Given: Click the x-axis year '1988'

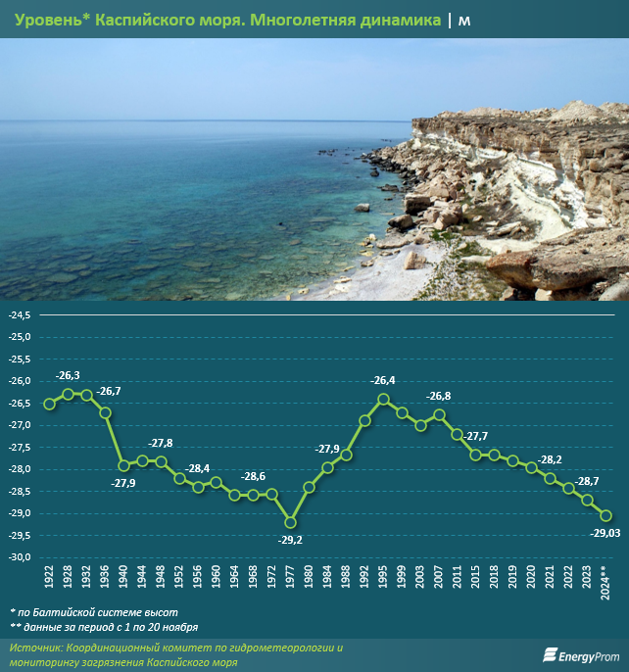Looking at the screenshot, I should point(346,576).
